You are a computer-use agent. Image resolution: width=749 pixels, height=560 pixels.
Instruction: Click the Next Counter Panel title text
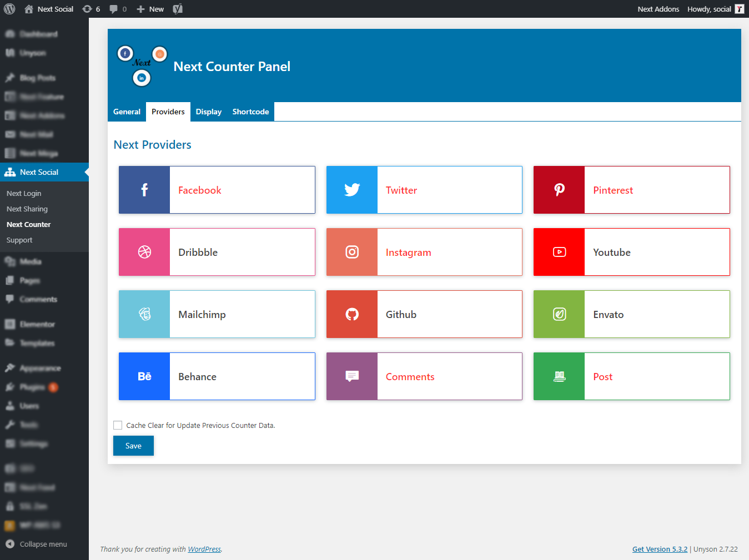click(232, 67)
